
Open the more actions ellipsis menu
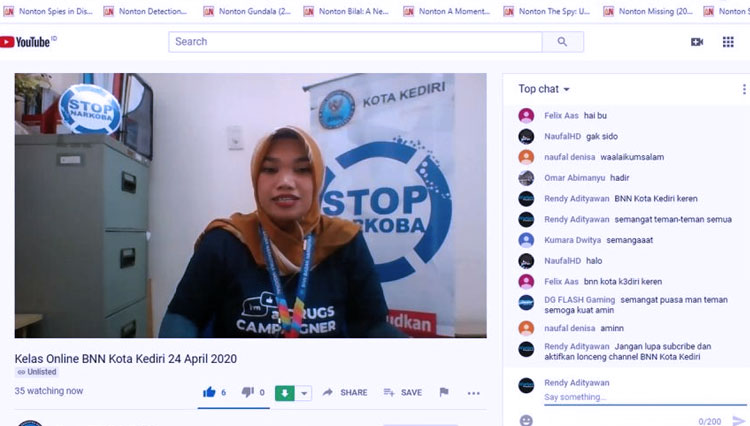474,393
